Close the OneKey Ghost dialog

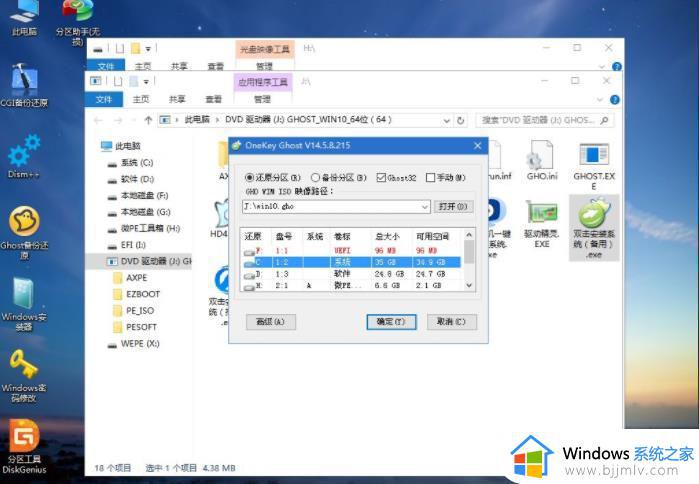click(477, 146)
